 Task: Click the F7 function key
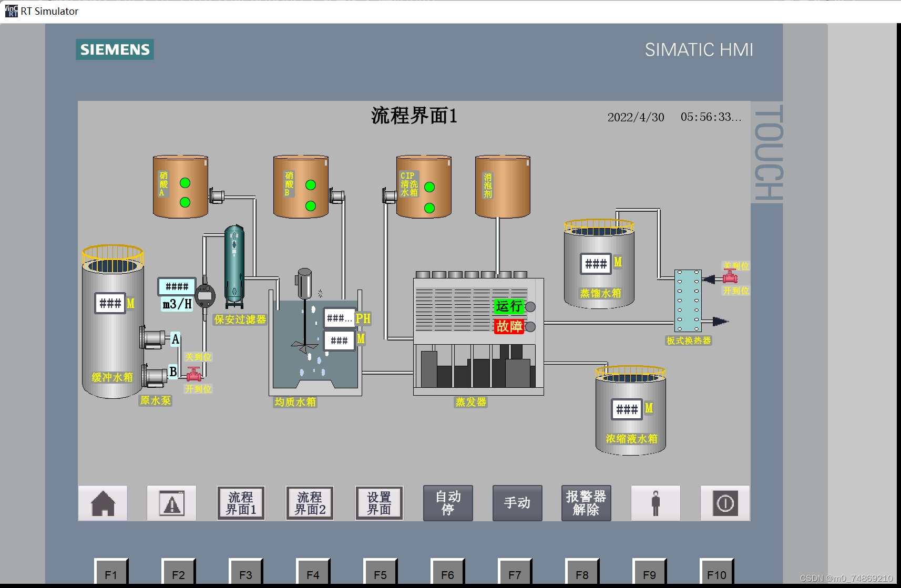click(515, 571)
